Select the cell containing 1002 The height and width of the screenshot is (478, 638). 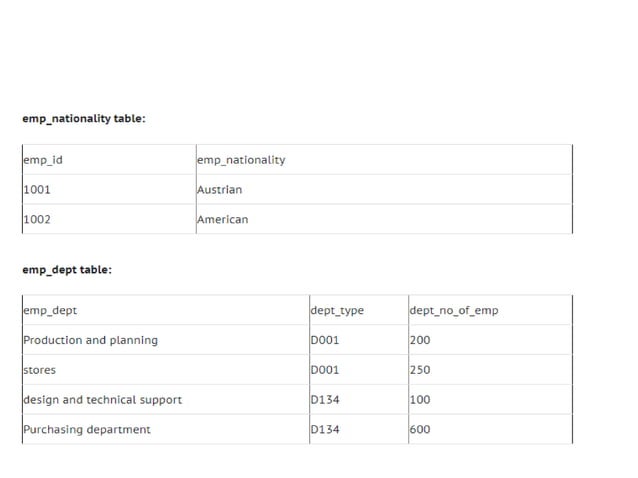[x=37, y=220]
